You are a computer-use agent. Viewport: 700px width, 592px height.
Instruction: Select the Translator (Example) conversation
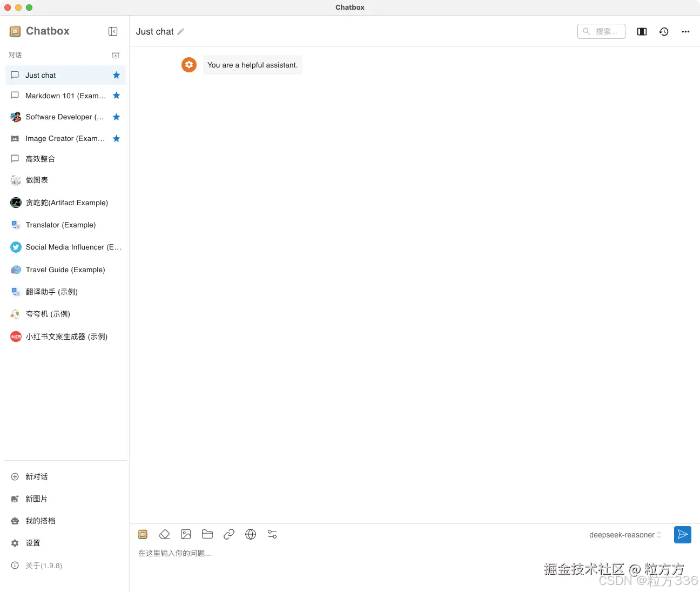coord(60,225)
